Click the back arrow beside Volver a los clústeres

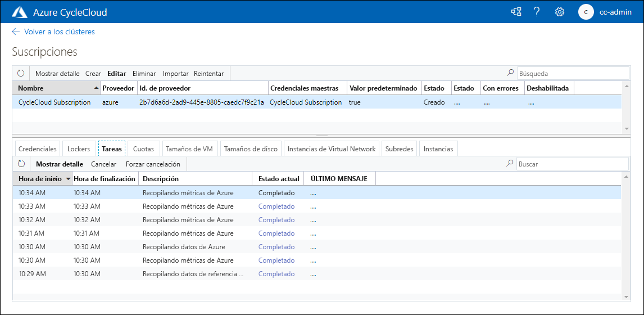pyautogui.click(x=16, y=31)
